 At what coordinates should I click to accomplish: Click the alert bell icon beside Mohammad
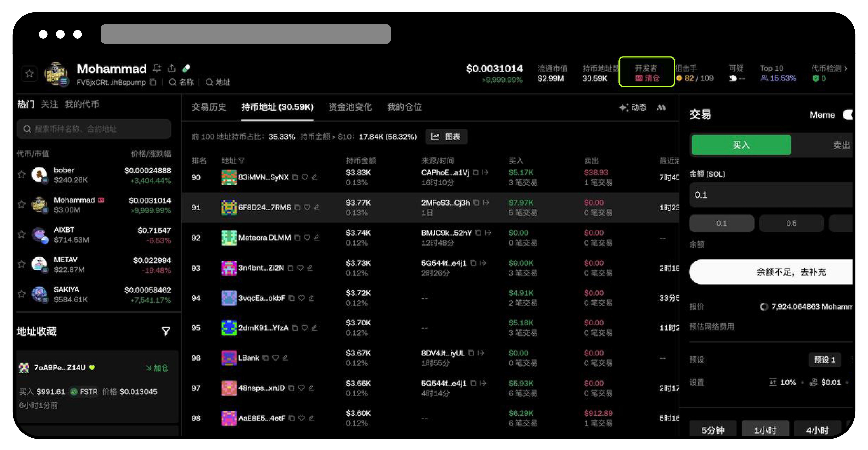coord(157,68)
